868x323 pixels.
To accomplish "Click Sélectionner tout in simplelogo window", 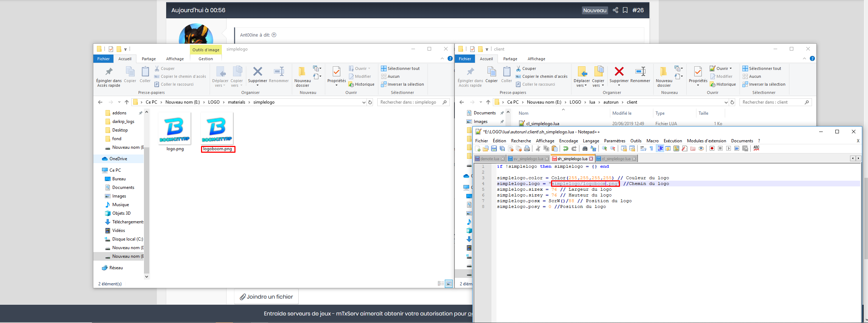I will pyautogui.click(x=400, y=68).
